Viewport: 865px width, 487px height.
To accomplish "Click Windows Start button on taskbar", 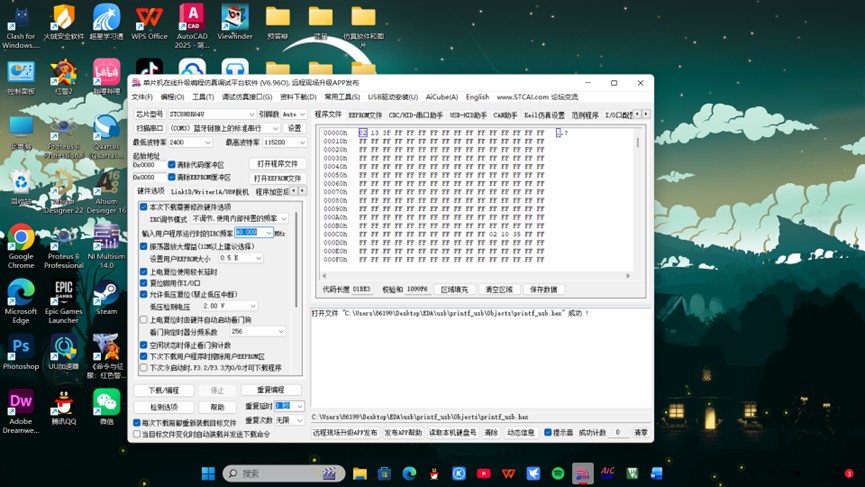I will pos(209,473).
